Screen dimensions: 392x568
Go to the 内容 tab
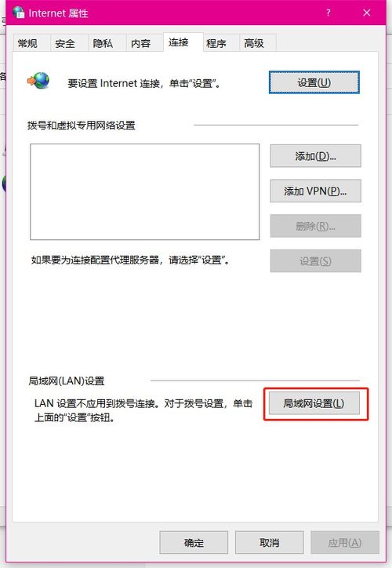click(141, 43)
